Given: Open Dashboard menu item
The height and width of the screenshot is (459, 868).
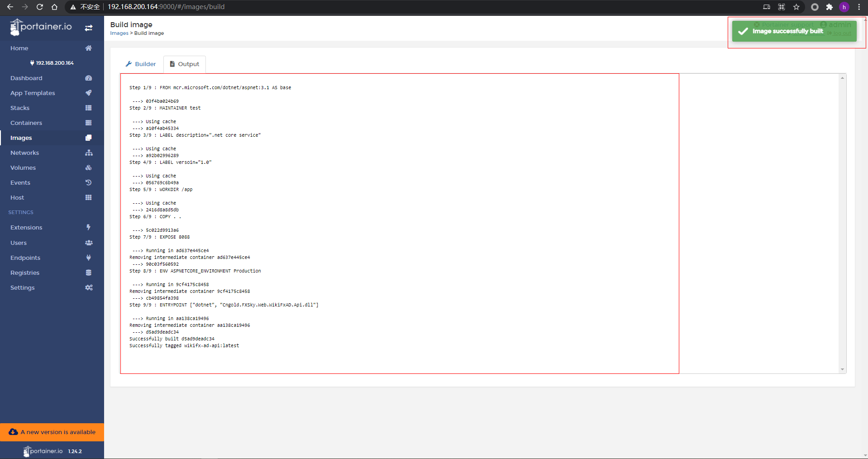Looking at the screenshot, I should tap(52, 78).
